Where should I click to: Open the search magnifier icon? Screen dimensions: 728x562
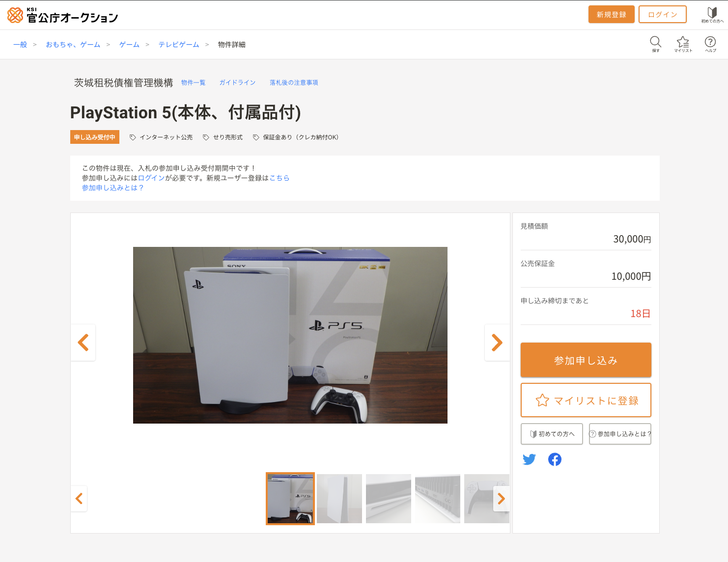pos(656,44)
